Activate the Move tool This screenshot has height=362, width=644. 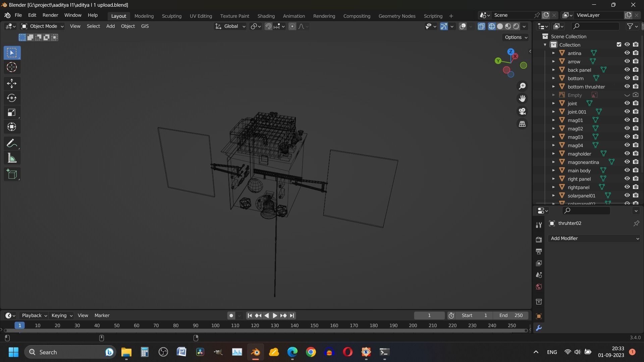click(x=12, y=83)
